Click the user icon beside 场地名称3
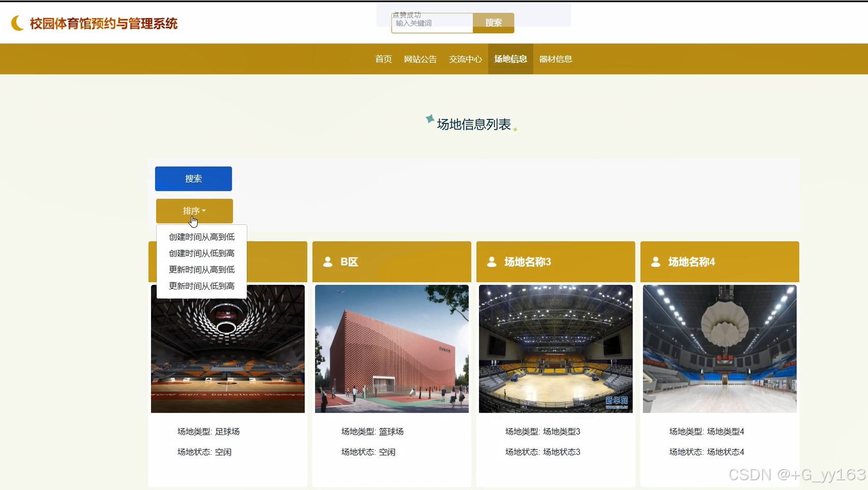Image resolution: width=868 pixels, height=490 pixels. tap(491, 262)
